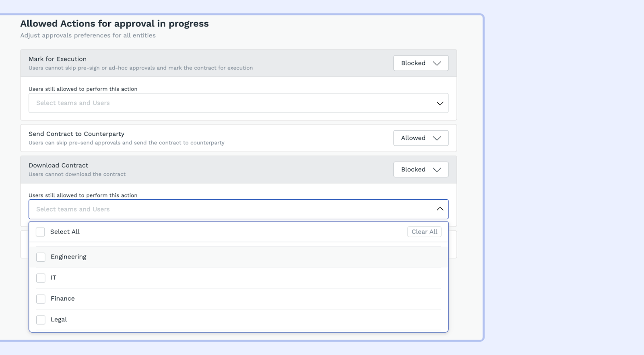Check the Engineering team checkbox
644x355 pixels.
pos(41,257)
